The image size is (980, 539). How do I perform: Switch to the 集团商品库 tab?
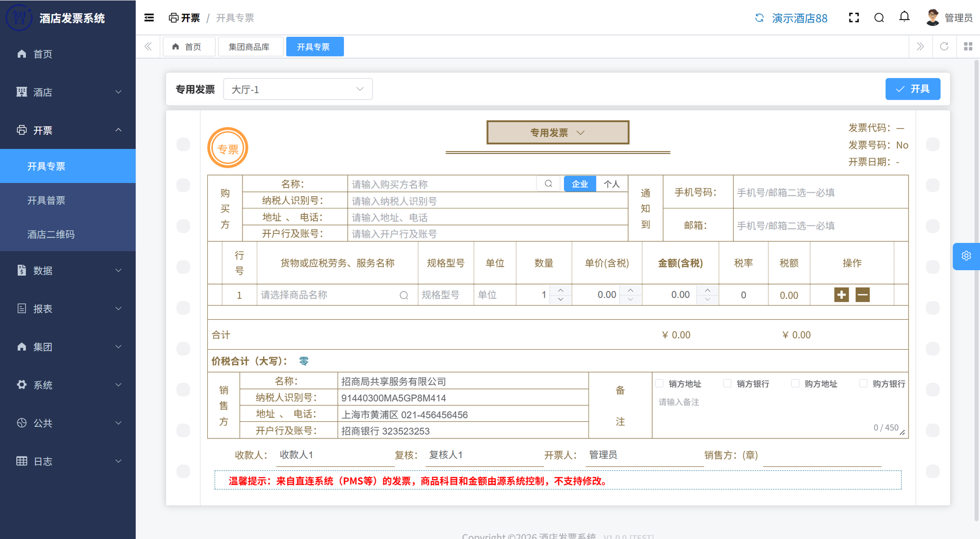click(x=250, y=47)
